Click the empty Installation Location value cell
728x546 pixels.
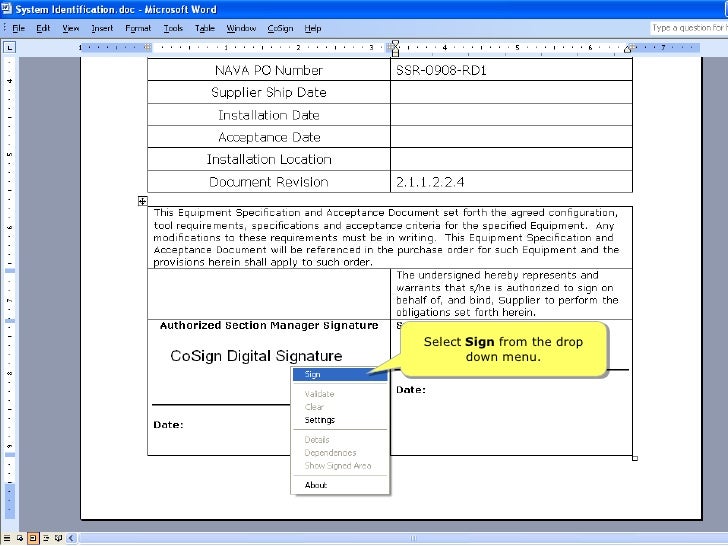coord(511,159)
